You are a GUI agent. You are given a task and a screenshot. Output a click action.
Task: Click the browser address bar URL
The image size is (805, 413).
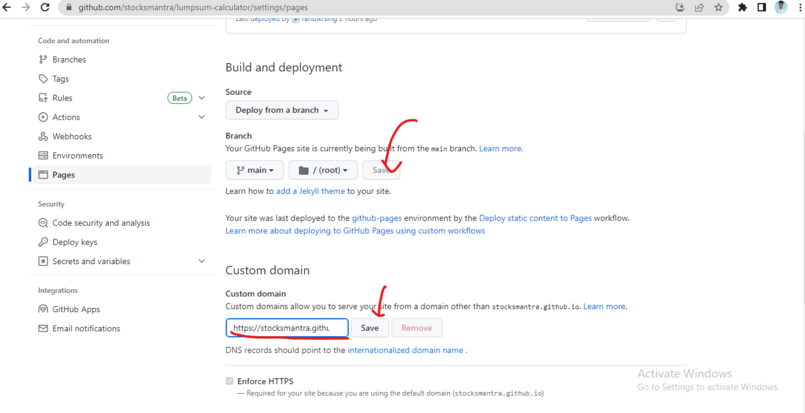click(194, 8)
